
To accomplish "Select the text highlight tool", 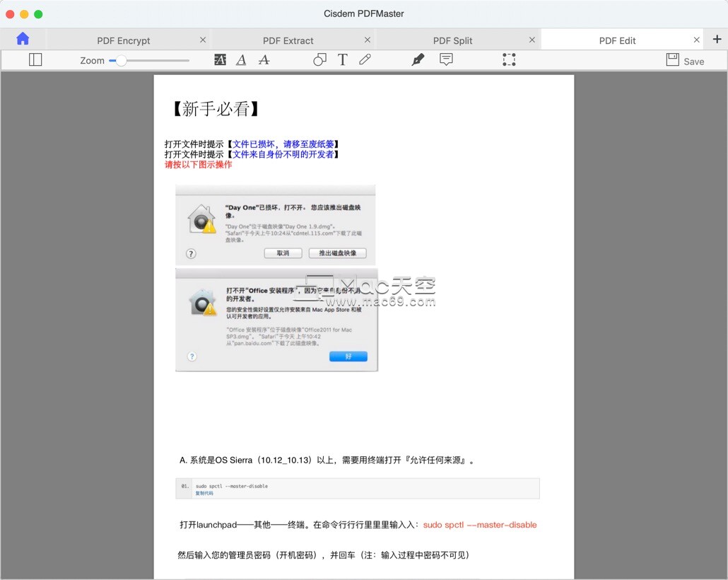I will point(220,59).
